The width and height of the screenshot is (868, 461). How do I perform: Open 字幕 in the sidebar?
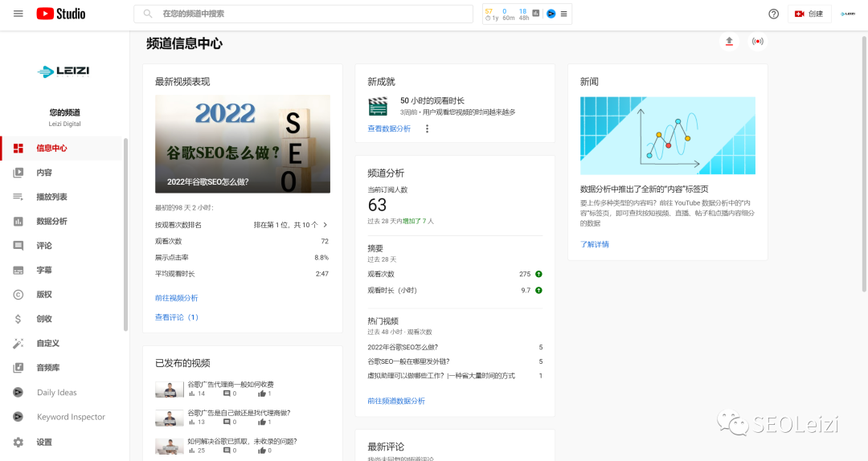[61, 270]
